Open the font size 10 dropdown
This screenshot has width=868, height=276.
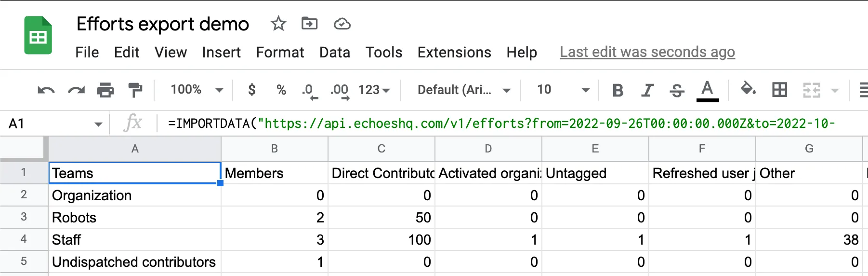(x=563, y=90)
